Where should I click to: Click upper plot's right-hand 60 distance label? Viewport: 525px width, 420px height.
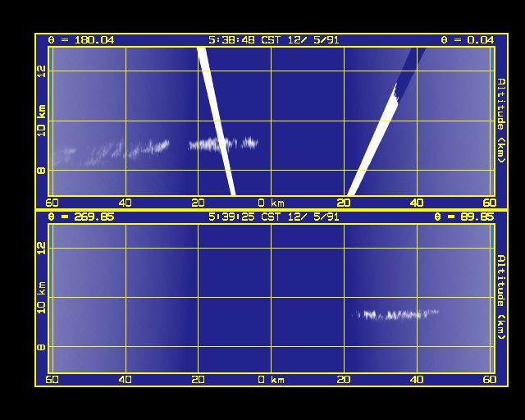(x=490, y=203)
